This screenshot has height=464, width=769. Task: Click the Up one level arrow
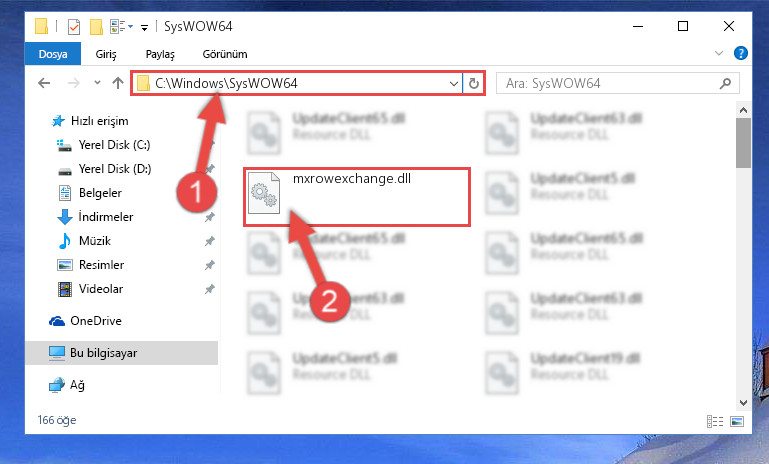118,83
